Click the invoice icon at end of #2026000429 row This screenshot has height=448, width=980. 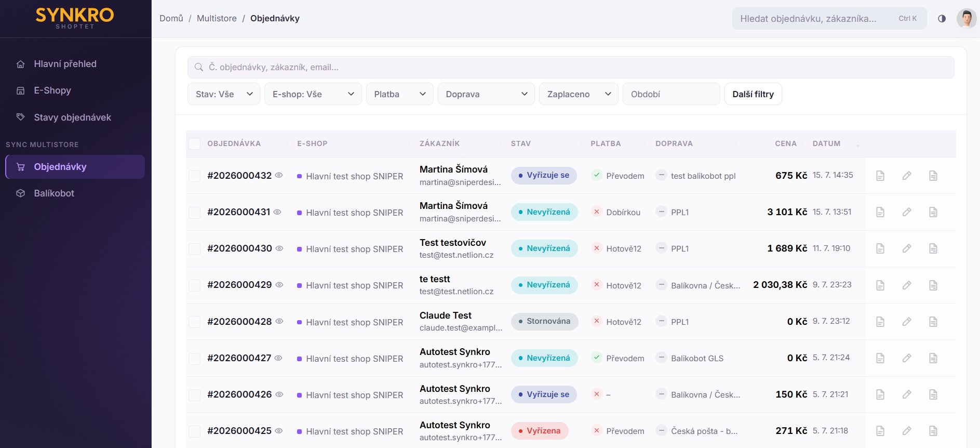coord(933,285)
